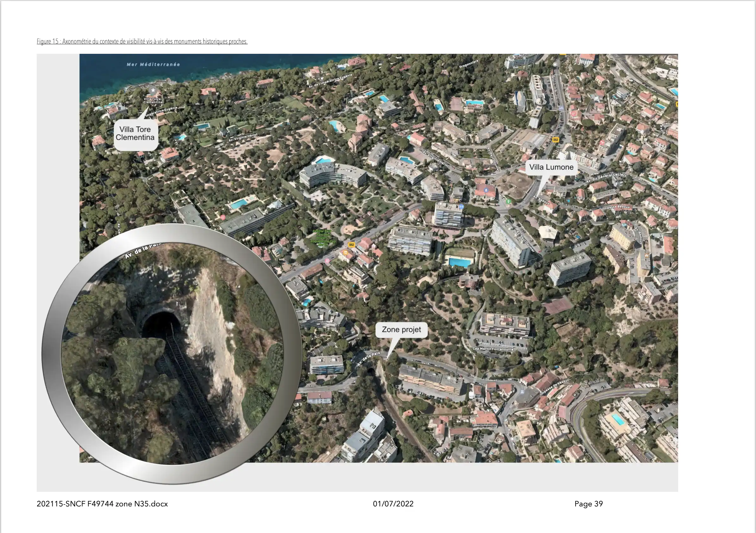This screenshot has height=533, width=756.
Task: Click the Page 39 footer text
Action: (589, 504)
